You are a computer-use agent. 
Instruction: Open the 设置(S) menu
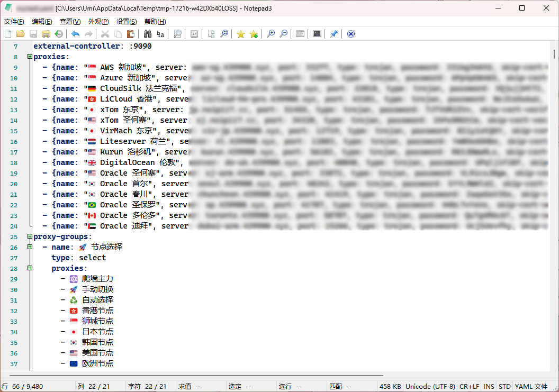click(x=127, y=22)
